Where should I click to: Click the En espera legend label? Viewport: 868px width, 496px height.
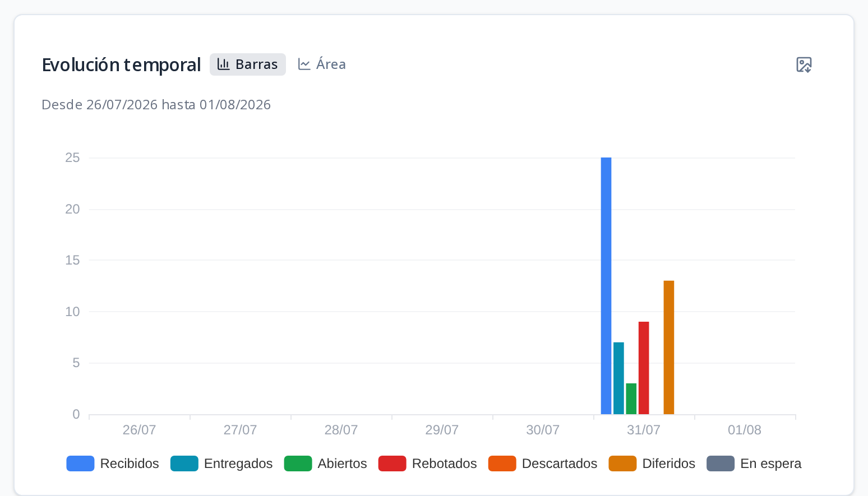click(770, 463)
